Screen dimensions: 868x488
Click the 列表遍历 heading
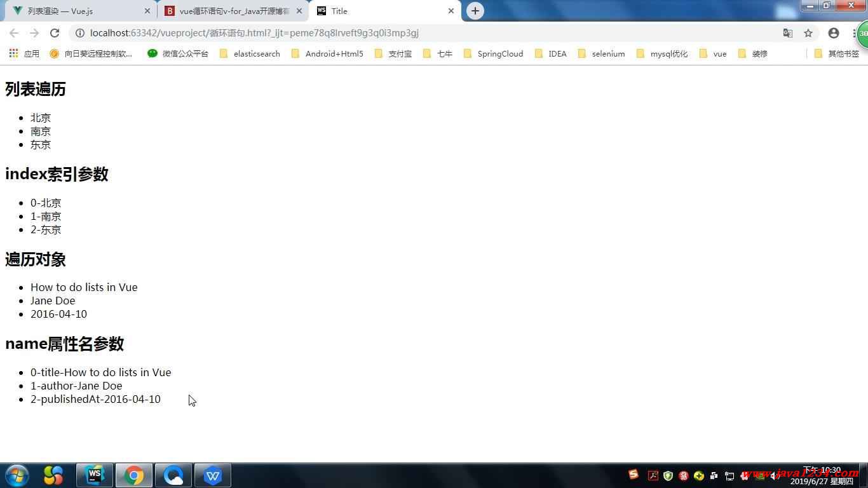(x=36, y=89)
